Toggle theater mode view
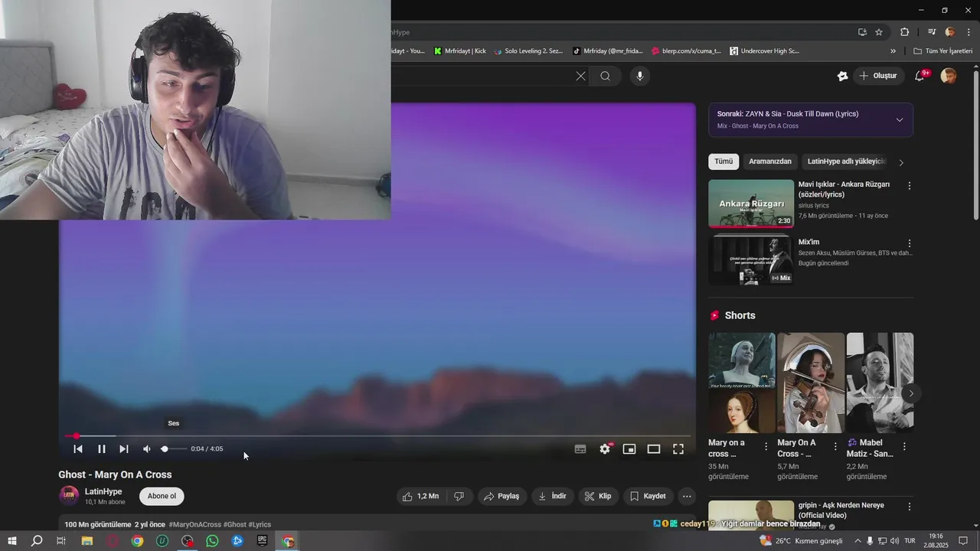 [654, 449]
